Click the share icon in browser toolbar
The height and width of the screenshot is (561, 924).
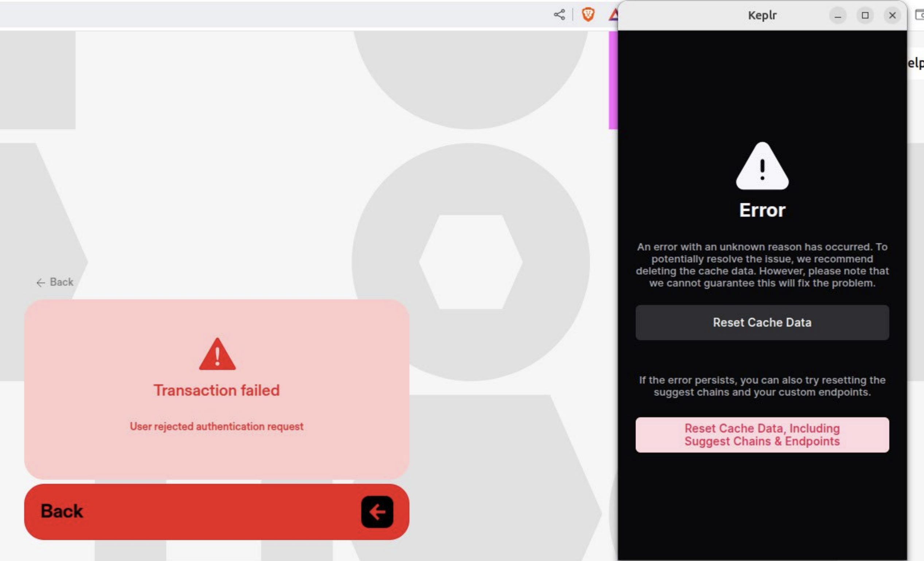pos(559,15)
